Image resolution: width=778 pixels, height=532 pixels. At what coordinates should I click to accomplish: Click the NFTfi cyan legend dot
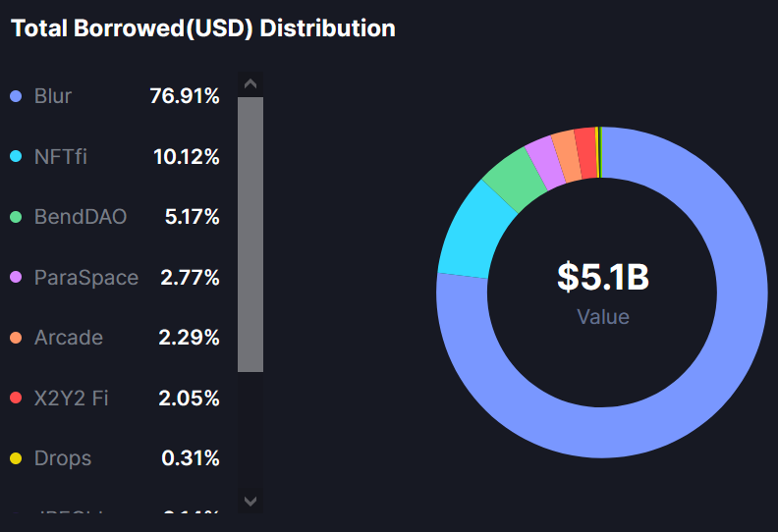pos(16,157)
